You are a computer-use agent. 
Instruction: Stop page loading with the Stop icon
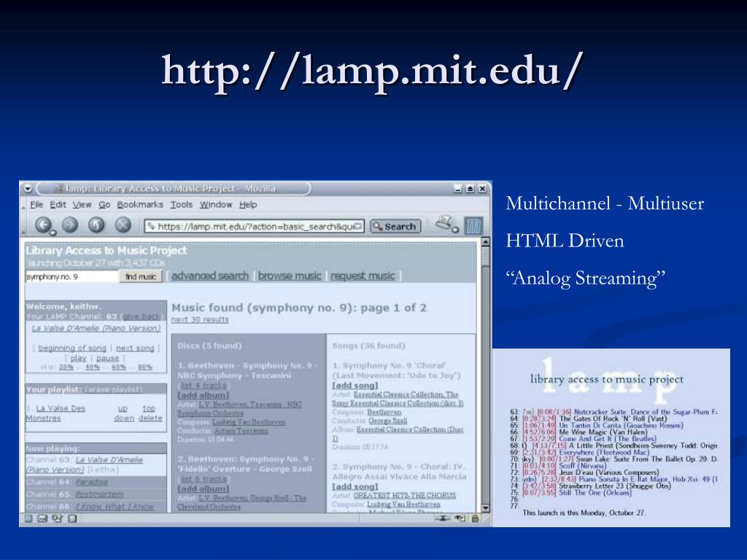tap(123, 225)
